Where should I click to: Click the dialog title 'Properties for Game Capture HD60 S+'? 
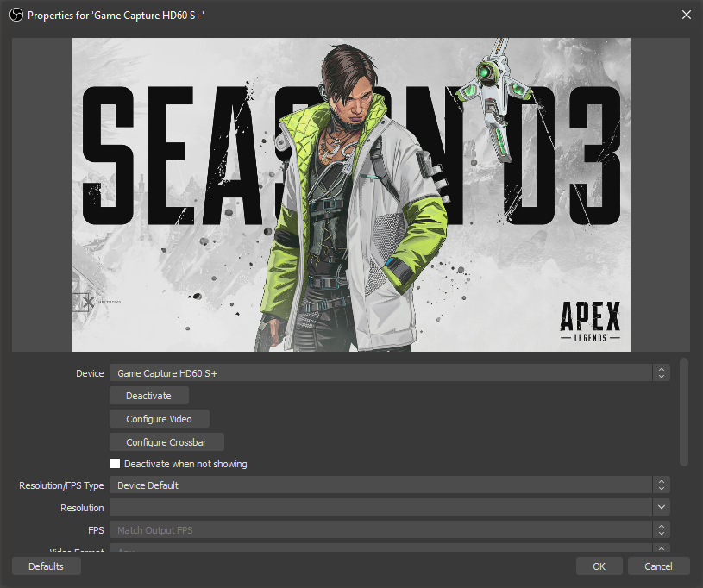coord(116,16)
